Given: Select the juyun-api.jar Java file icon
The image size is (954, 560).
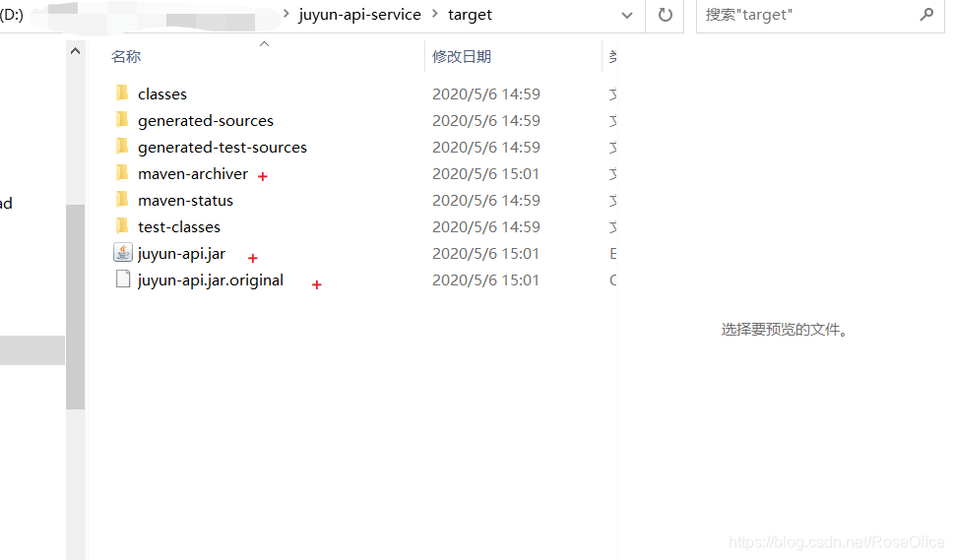Looking at the screenshot, I should pos(123,252).
